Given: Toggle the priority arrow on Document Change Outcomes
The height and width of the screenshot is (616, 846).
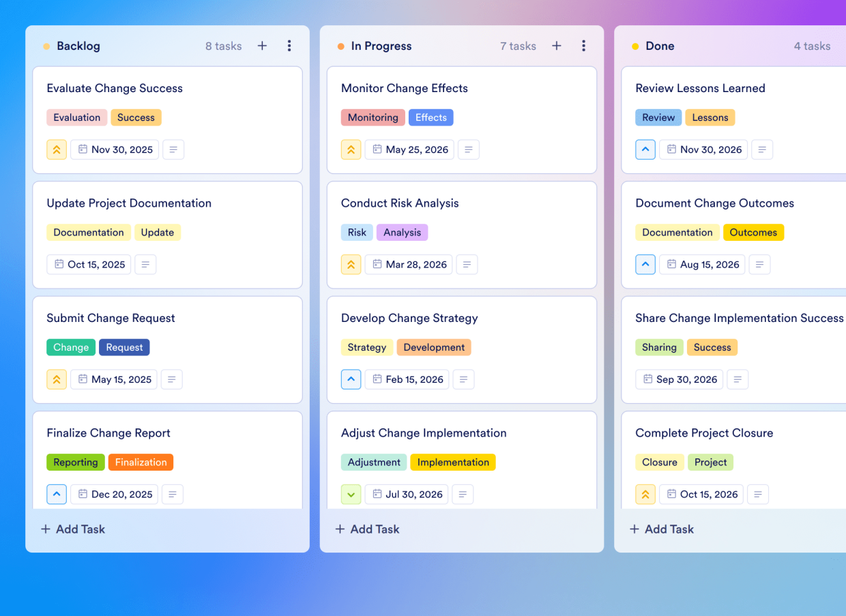Looking at the screenshot, I should pyautogui.click(x=645, y=264).
